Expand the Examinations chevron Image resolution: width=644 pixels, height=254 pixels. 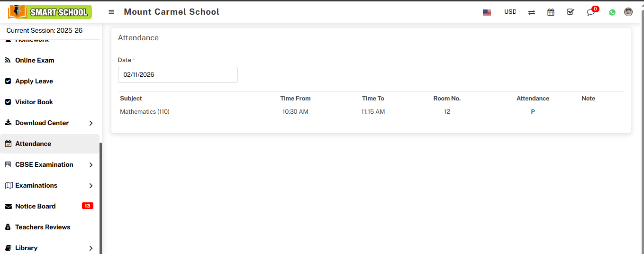[x=91, y=186]
